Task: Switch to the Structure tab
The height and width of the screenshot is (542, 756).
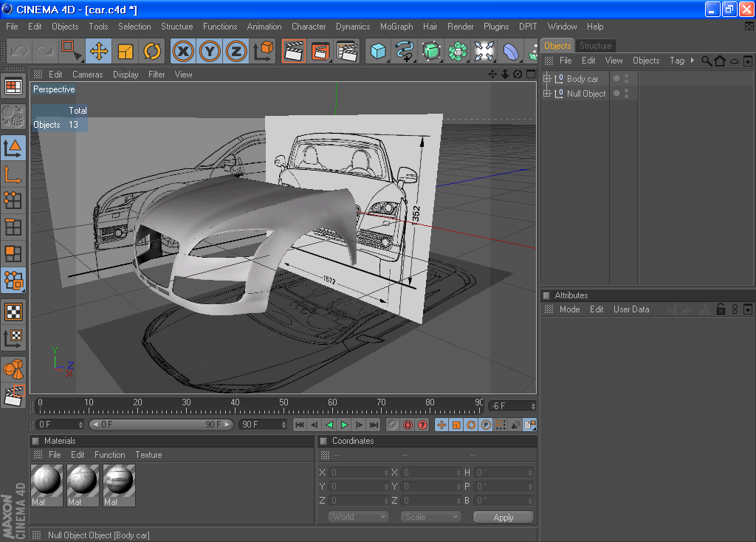Action: [596, 45]
